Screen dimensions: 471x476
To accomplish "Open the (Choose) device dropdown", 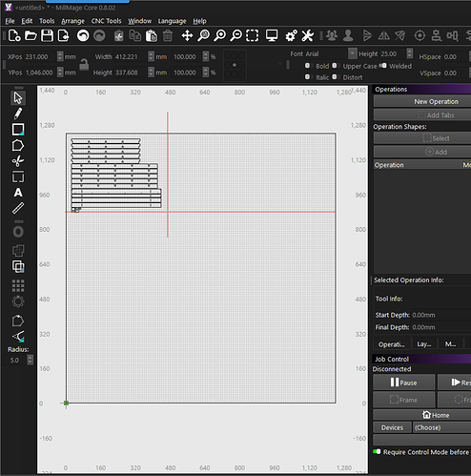I will click(x=441, y=427).
